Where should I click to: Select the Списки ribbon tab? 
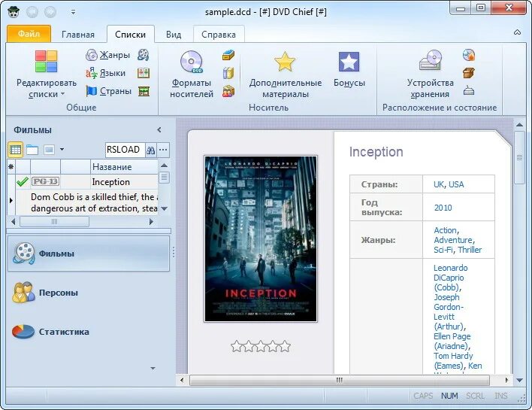130,35
